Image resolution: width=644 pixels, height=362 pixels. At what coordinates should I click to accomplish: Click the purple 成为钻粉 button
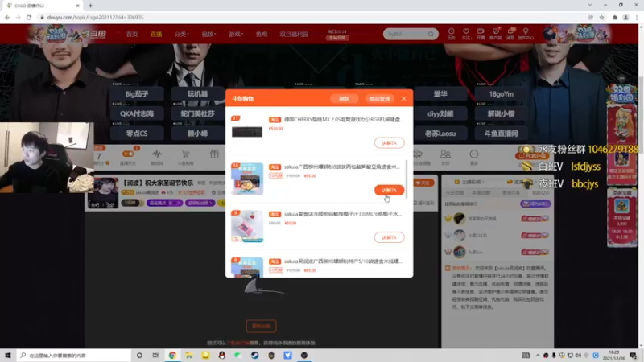click(535, 204)
